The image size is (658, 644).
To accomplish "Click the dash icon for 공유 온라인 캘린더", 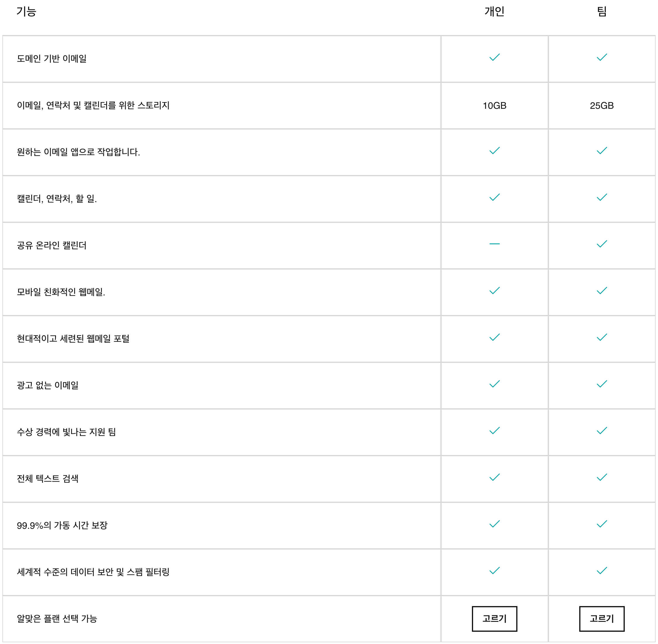I will pyautogui.click(x=494, y=244).
